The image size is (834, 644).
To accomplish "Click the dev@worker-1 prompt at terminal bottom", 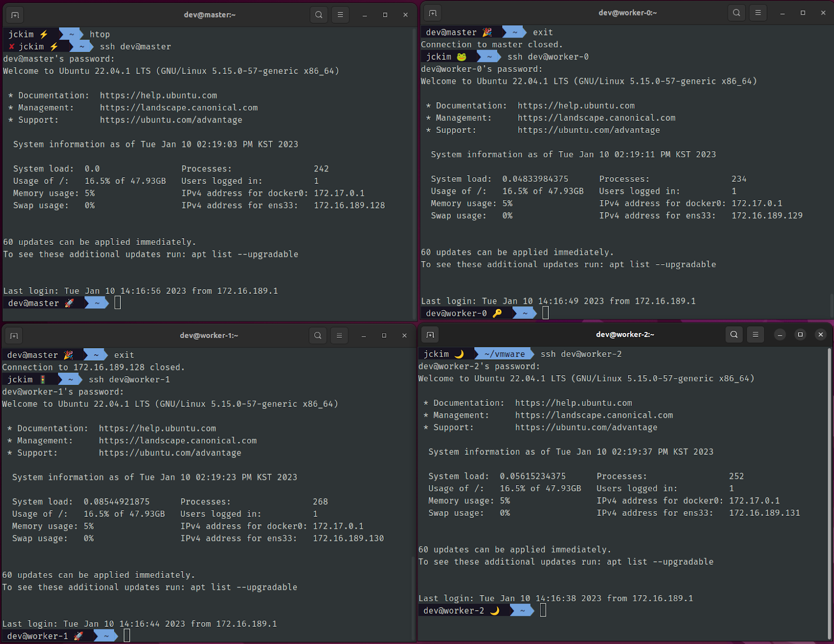I will 60,636.
